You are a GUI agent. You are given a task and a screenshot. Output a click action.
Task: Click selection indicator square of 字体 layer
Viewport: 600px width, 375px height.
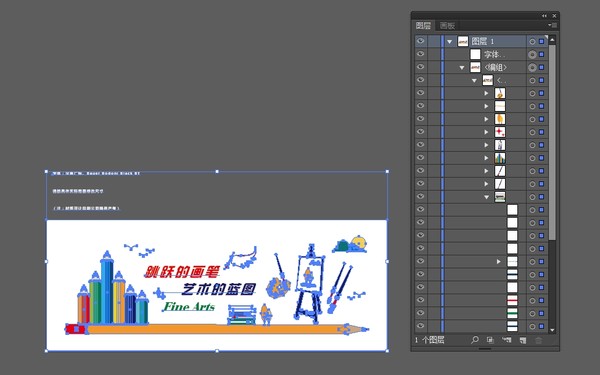click(541, 54)
